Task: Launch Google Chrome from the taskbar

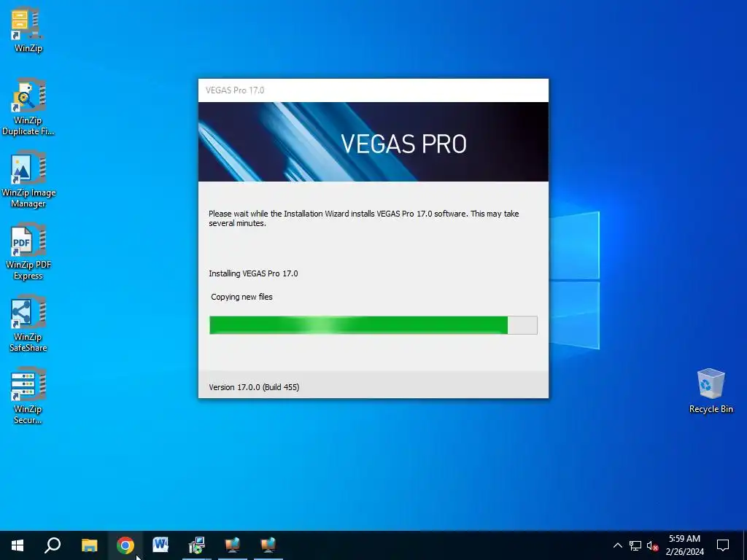Action: tap(125, 545)
